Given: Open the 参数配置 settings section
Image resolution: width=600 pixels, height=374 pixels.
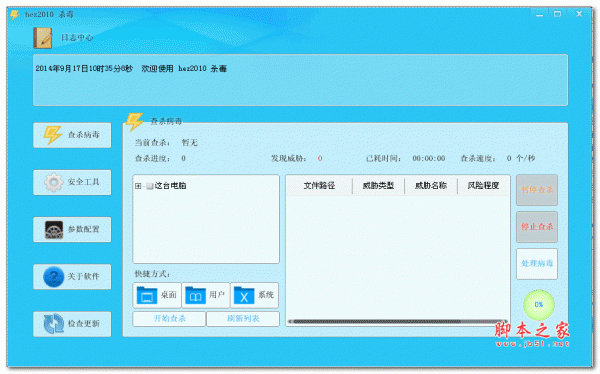Looking at the screenshot, I should click(x=72, y=230).
